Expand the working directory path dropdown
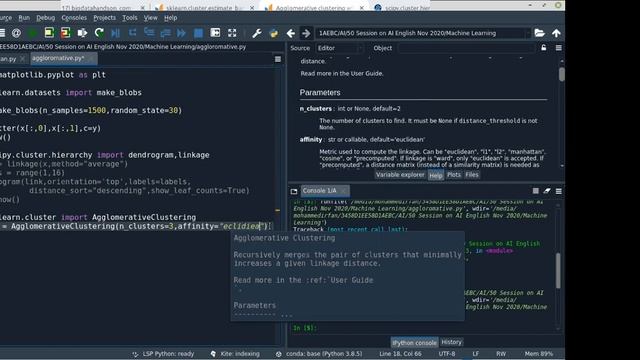Screen dimensions: 640x360 pos(527,33)
